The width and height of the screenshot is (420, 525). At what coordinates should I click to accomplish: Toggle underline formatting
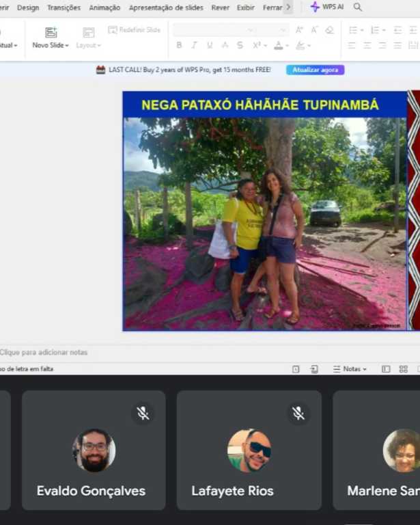pos(209,45)
